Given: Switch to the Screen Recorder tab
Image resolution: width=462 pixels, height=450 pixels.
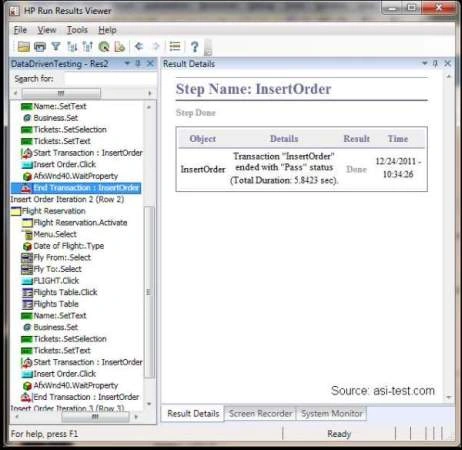Looking at the screenshot, I should click(x=260, y=414).
